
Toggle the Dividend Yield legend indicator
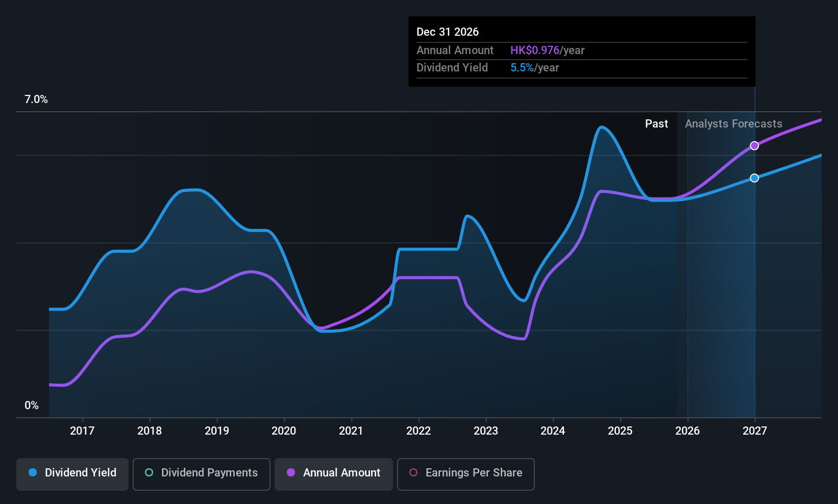[x=33, y=473]
